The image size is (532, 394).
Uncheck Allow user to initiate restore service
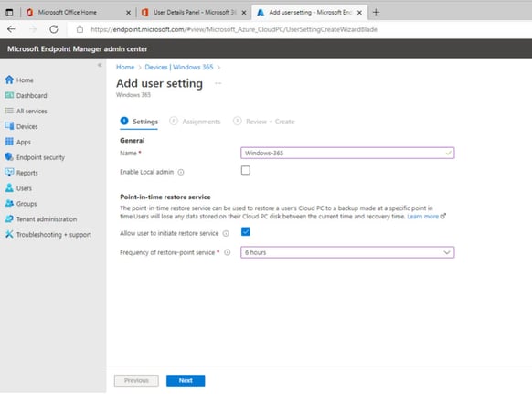[246, 232]
